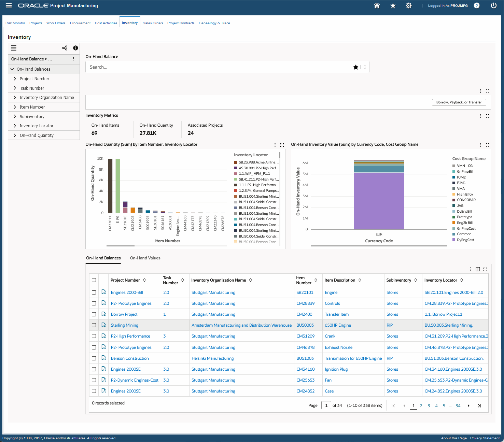Click the On-Hand Balance search field
Viewport: 504px width, 442px height.
tap(219, 67)
